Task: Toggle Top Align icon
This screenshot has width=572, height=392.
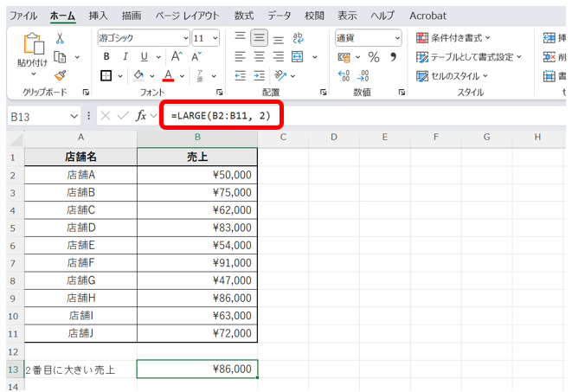Action: (240, 36)
